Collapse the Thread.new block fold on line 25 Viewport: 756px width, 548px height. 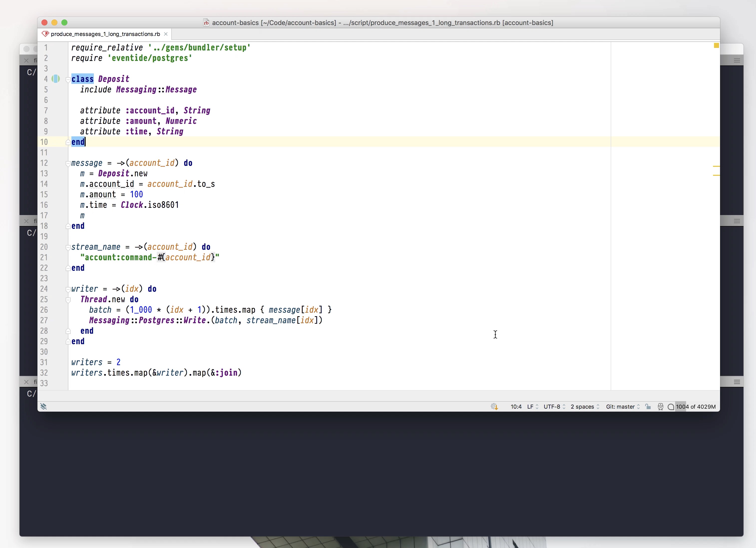coord(68,300)
